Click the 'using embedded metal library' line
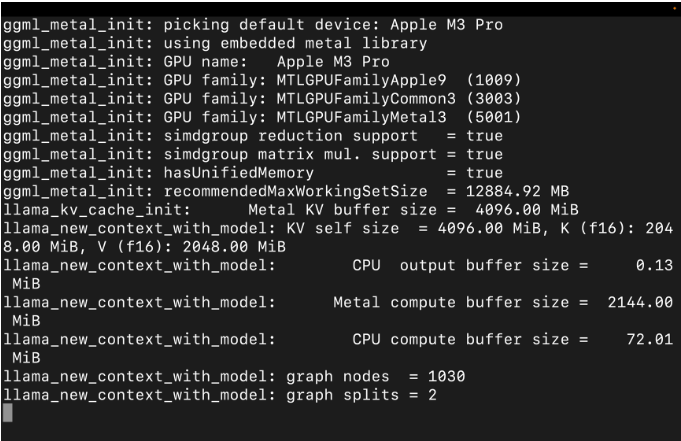 pyautogui.click(x=215, y=43)
